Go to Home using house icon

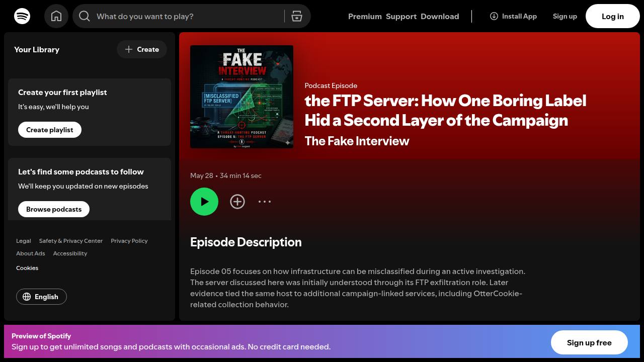[56, 16]
